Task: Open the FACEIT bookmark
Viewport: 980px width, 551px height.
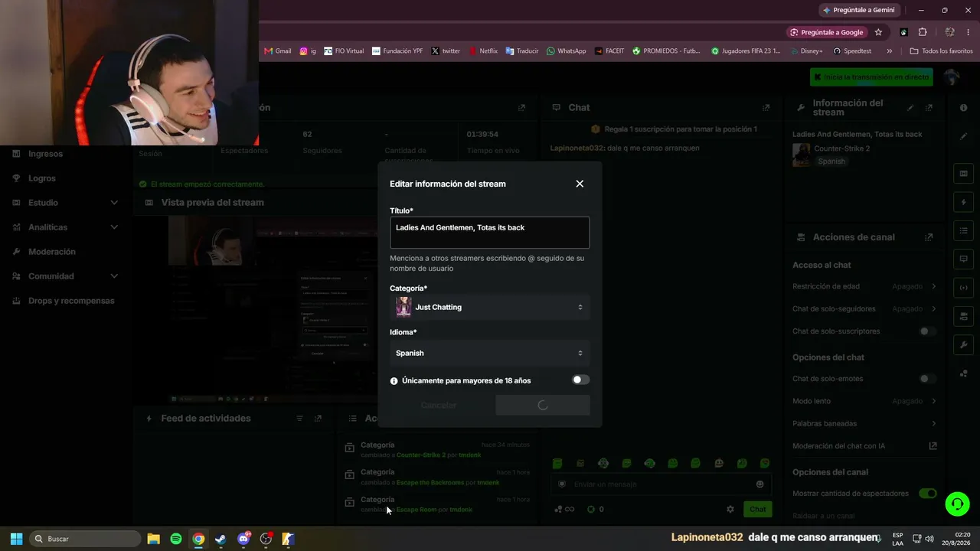Action: tap(609, 51)
